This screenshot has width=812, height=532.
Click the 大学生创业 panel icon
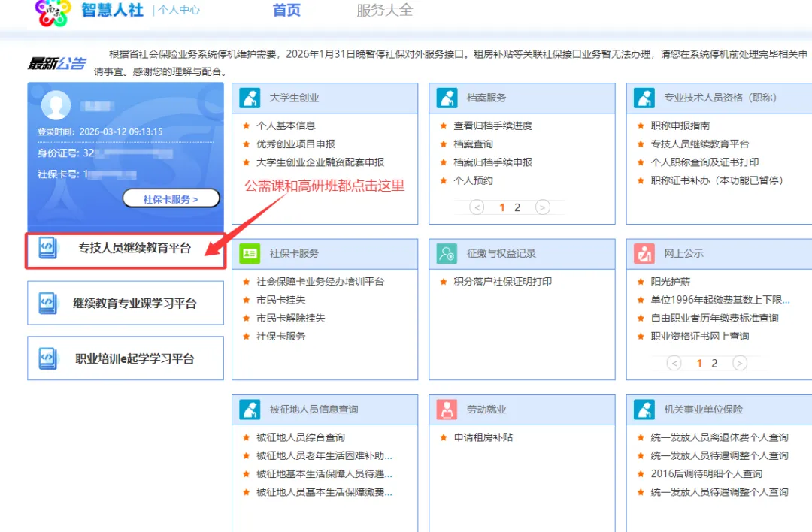[x=250, y=98]
